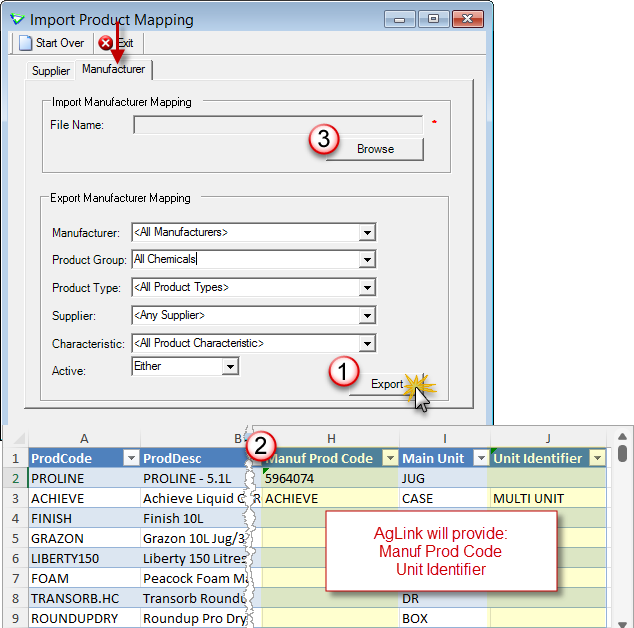Click the ROUNDUPDRY cell

point(84,618)
